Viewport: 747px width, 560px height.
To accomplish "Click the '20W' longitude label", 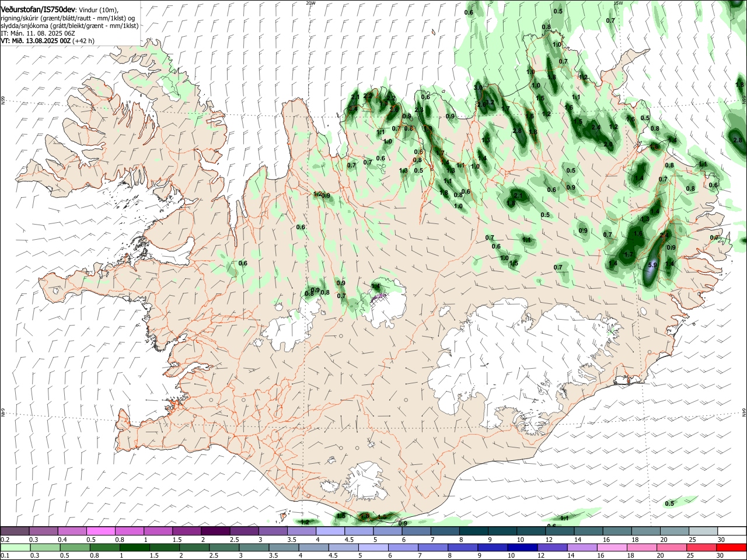I will [310, 3].
